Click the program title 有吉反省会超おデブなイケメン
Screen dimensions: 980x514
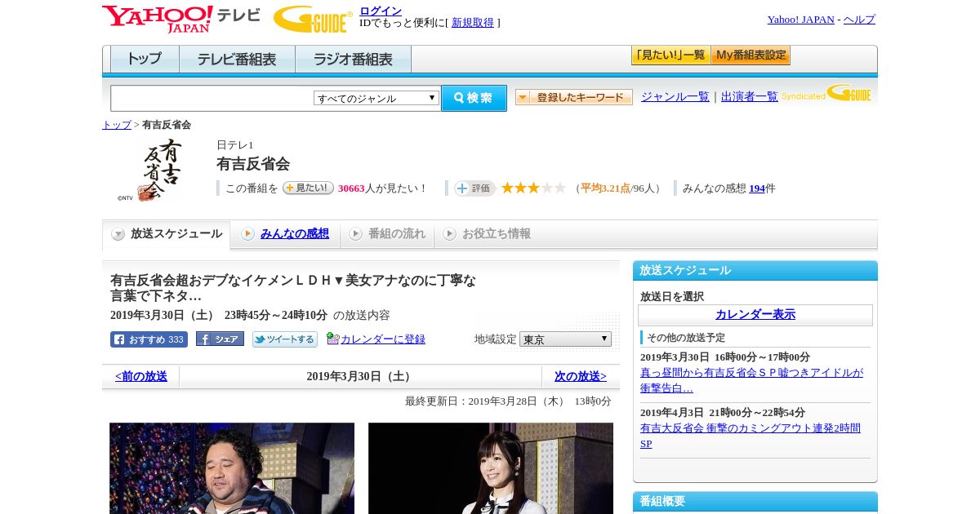click(x=293, y=288)
